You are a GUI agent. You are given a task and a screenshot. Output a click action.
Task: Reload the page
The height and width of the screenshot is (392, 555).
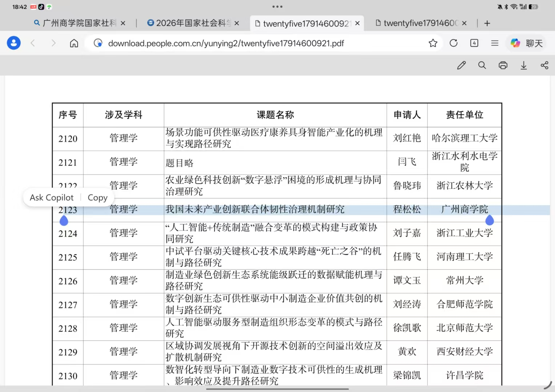(454, 43)
